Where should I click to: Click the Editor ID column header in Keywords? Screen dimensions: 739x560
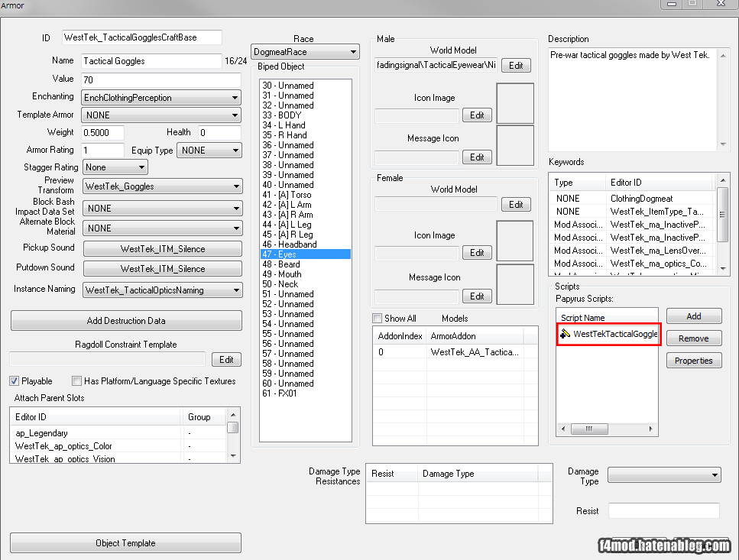[x=660, y=183]
